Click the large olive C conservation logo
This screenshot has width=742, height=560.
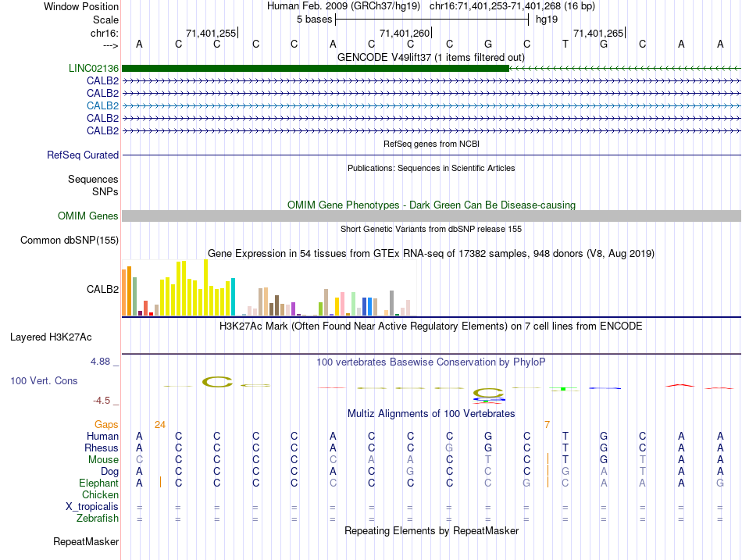(x=217, y=382)
